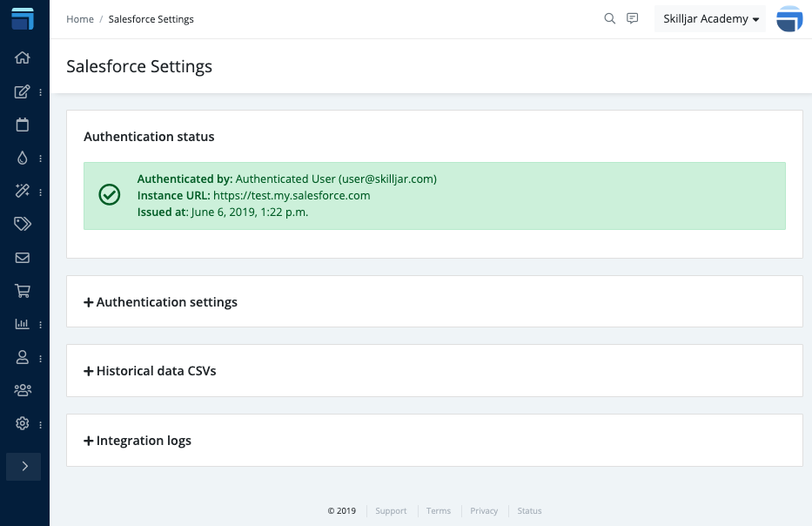The height and width of the screenshot is (526, 812).
Task: Open the groups people icon
Action: tap(23, 390)
